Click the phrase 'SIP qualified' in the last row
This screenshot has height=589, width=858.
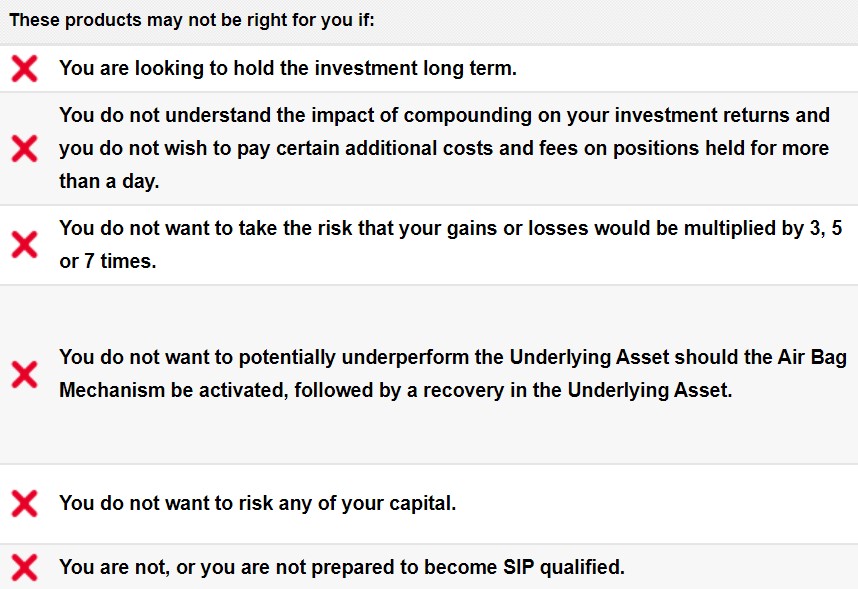point(564,567)
